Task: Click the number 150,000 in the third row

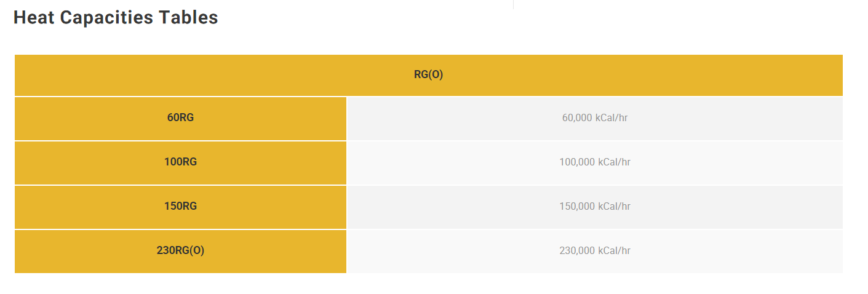Action: point(577,207)
